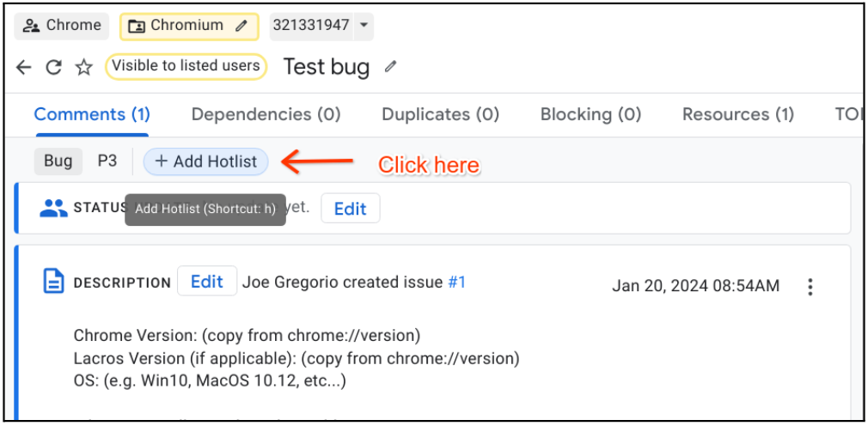Click the pencil icon beside Test bug title

(391, 66)
